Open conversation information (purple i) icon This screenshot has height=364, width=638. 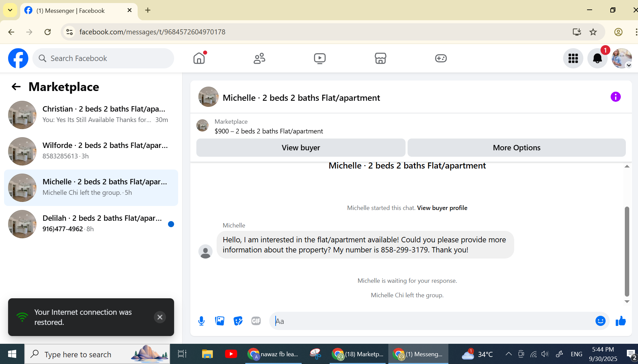(x=616, y=97)
